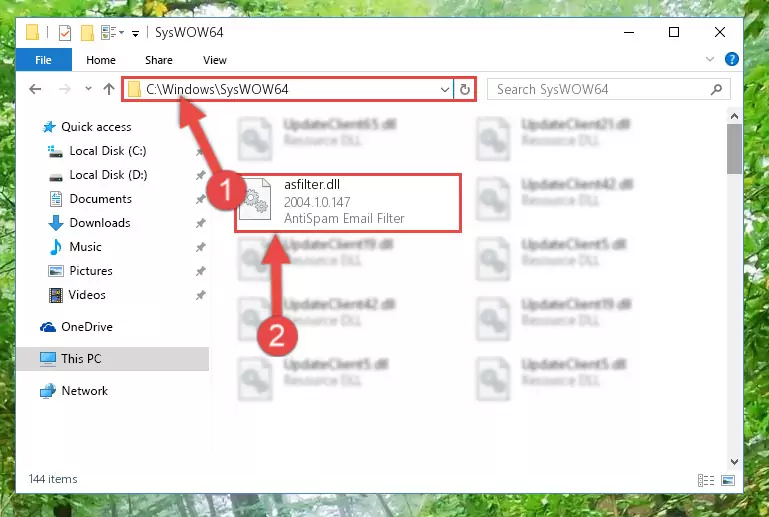This screenshot has width=769, height=517.
Task: Click the New folder icon in title bar
Action: (x=87, y=33)
